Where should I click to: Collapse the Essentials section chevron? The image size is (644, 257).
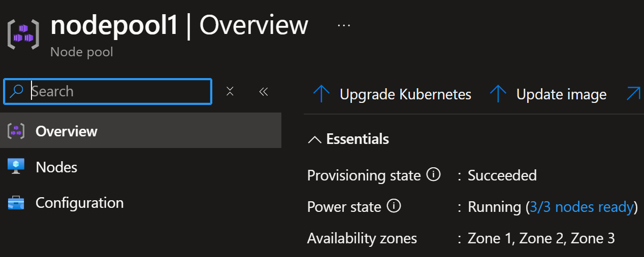(x=315, y=139)
